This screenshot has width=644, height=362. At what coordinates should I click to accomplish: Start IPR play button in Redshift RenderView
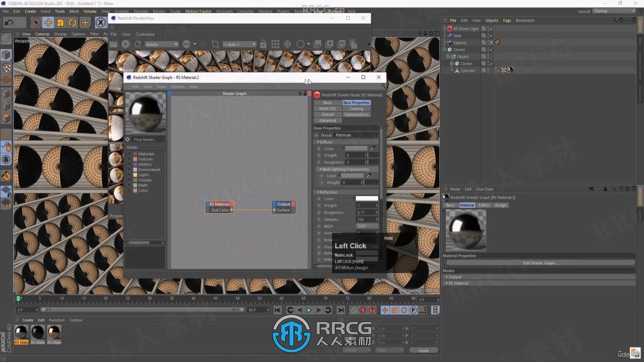125,44
